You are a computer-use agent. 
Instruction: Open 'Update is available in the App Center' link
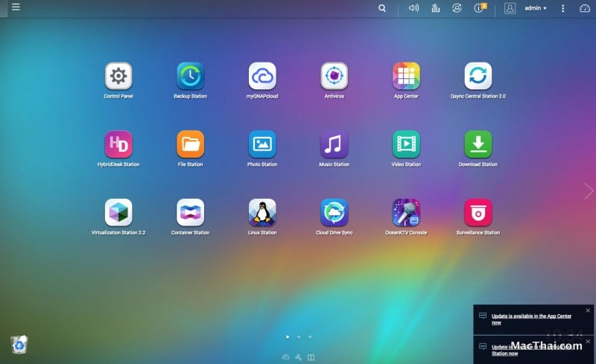[531, 319]
